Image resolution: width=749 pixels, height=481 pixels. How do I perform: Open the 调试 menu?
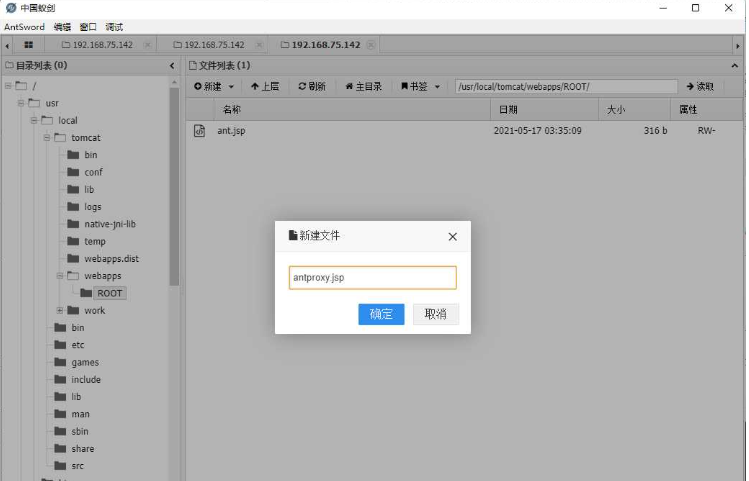tap(114, 27)
